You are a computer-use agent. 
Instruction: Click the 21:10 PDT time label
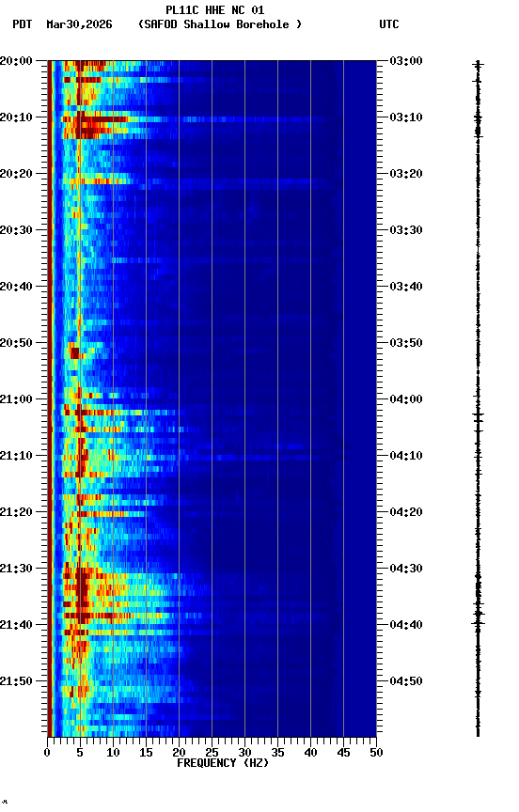pos(16,456)
